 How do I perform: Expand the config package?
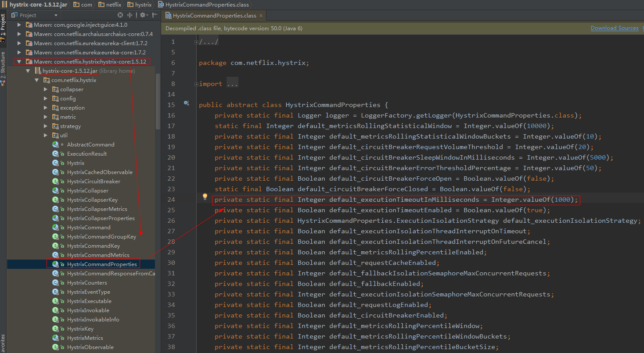click(x=46, y=99)
